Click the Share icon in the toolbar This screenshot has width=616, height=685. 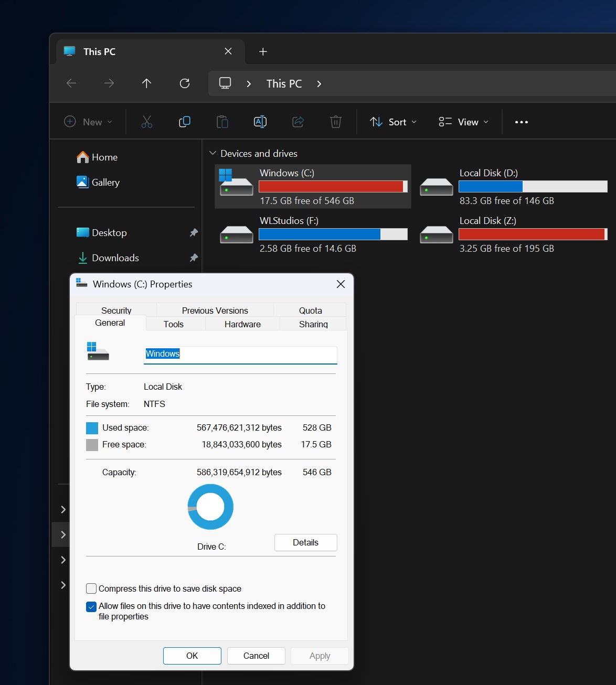click(298, 121)
